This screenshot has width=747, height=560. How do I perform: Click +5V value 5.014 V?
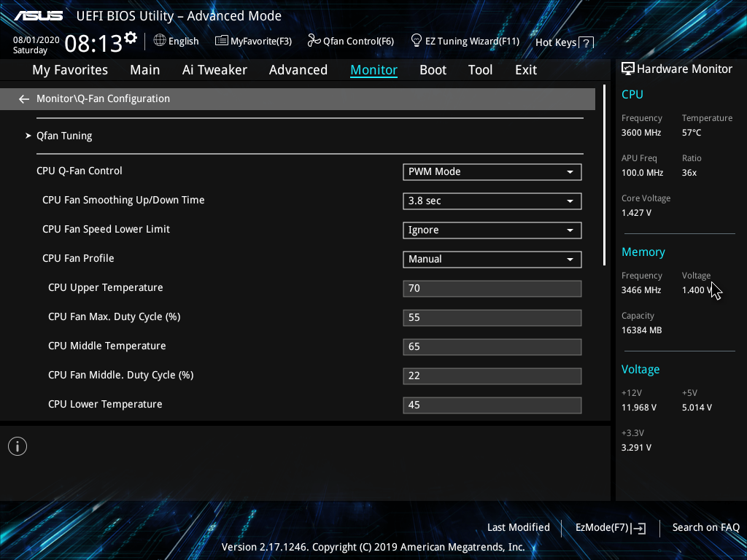(x=697, y=408)
